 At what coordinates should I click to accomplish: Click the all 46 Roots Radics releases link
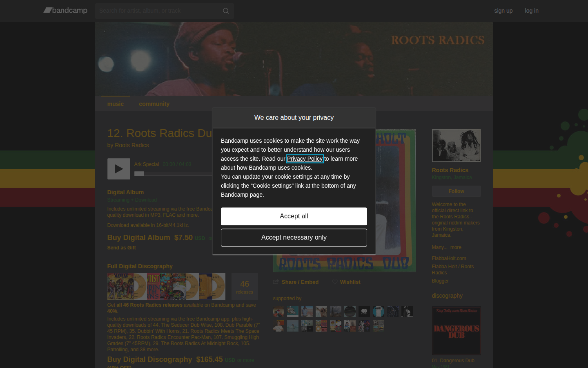coord(149,305)
